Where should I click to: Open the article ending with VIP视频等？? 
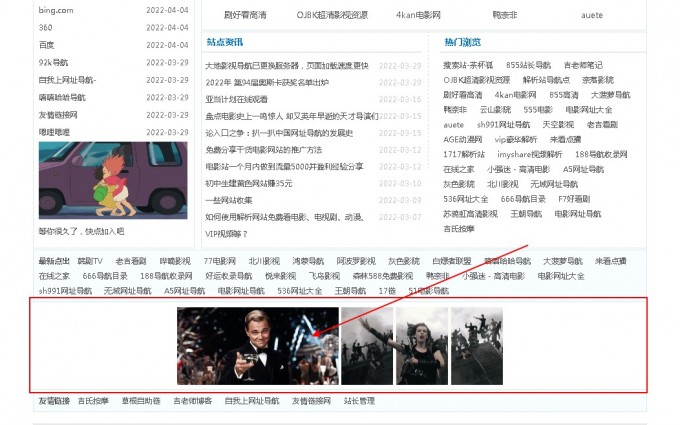coord(284,226)
